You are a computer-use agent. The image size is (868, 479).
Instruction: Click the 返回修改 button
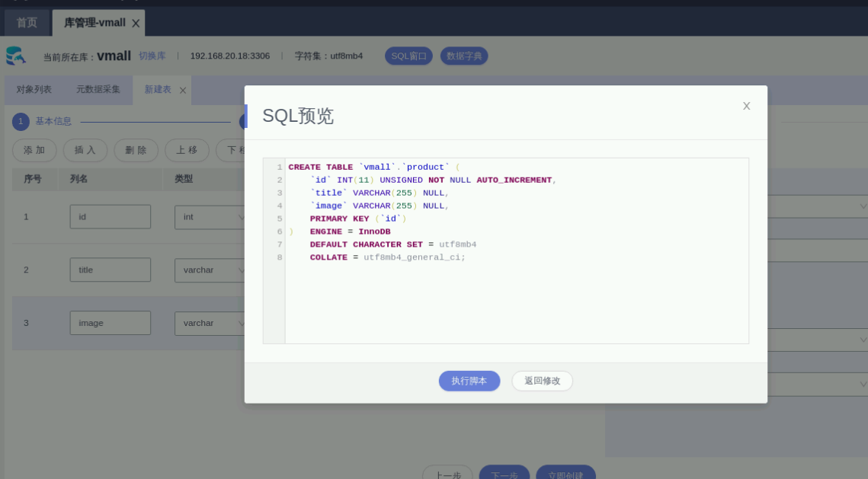tap(542, 381)
